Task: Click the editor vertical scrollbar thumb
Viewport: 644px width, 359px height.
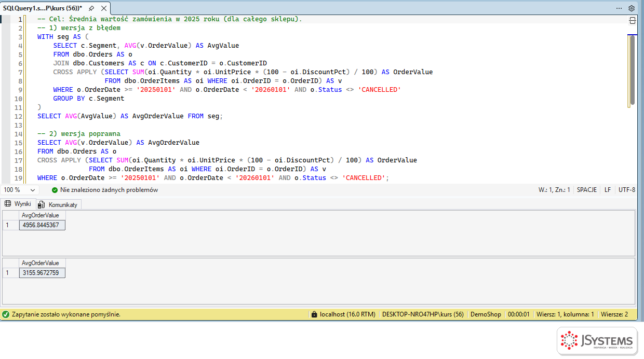Action: pos(632,70)
